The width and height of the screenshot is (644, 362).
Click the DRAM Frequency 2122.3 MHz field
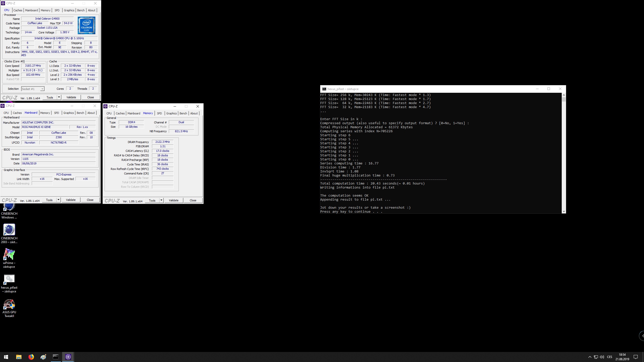coord(163,142)
